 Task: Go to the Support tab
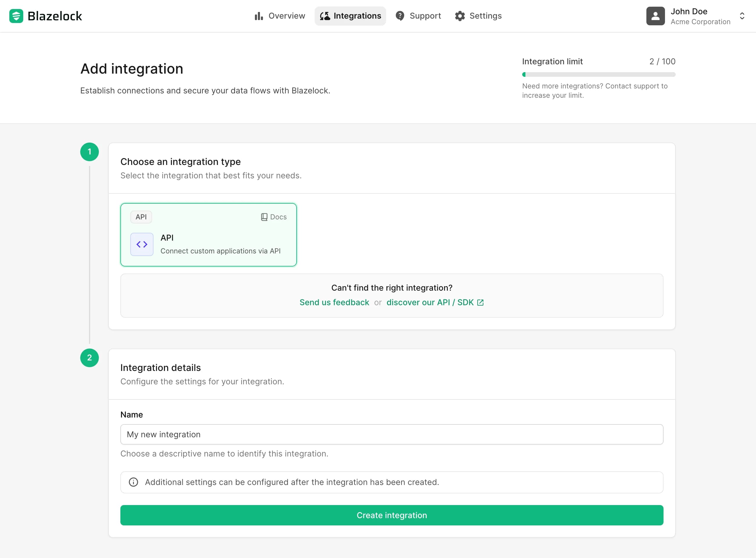(418, 16)
